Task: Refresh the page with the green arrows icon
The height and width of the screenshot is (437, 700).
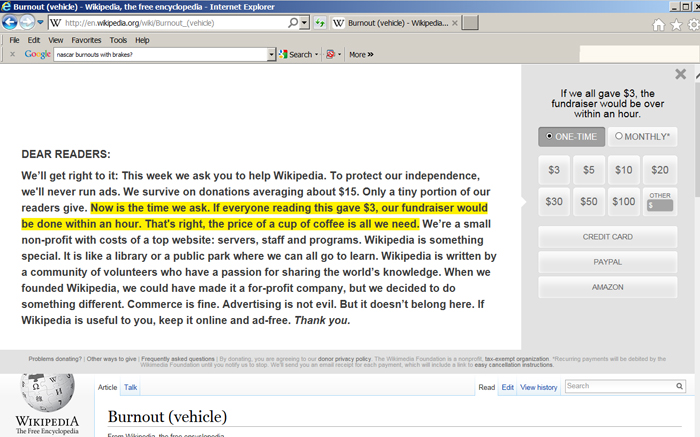Action: tap(320, 23)
